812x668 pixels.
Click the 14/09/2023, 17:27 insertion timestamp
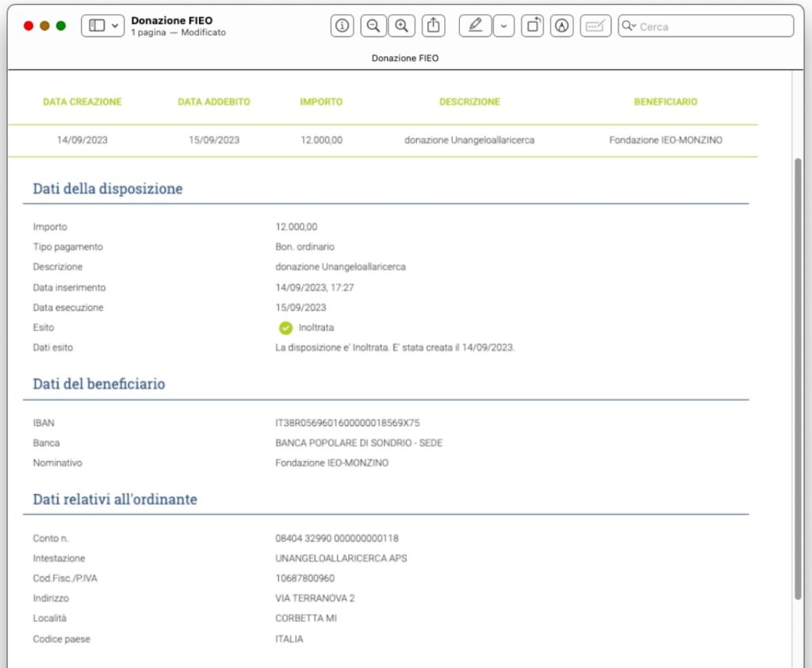(x=314, y=288)
